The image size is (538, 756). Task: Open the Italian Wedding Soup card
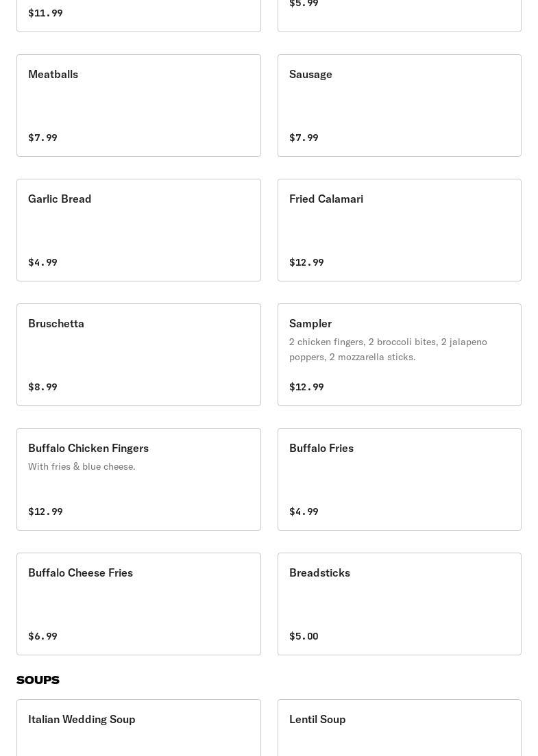tap(138, 727)
